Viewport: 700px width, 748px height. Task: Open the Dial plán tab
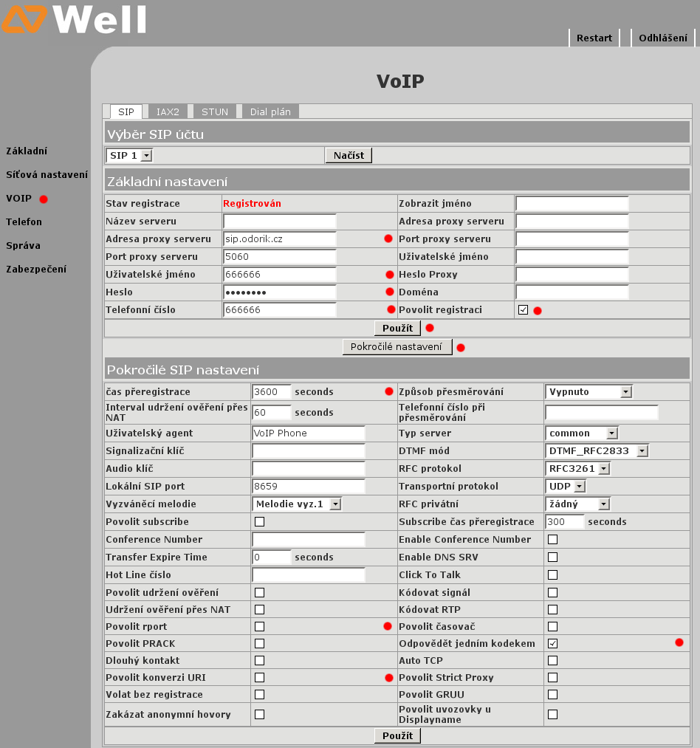click(x=270, y=111)
